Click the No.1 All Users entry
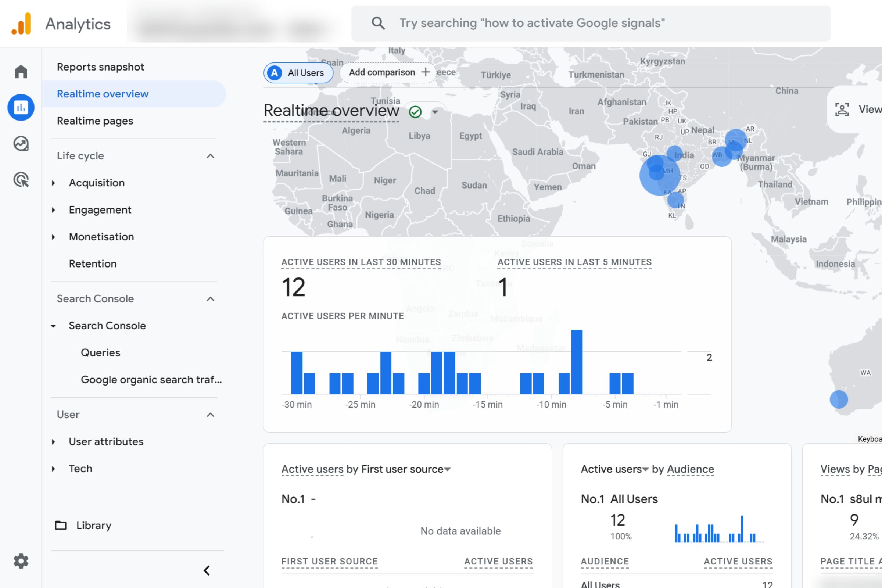Viewport: 882px width, 588px height. click(x=619, y=499)
